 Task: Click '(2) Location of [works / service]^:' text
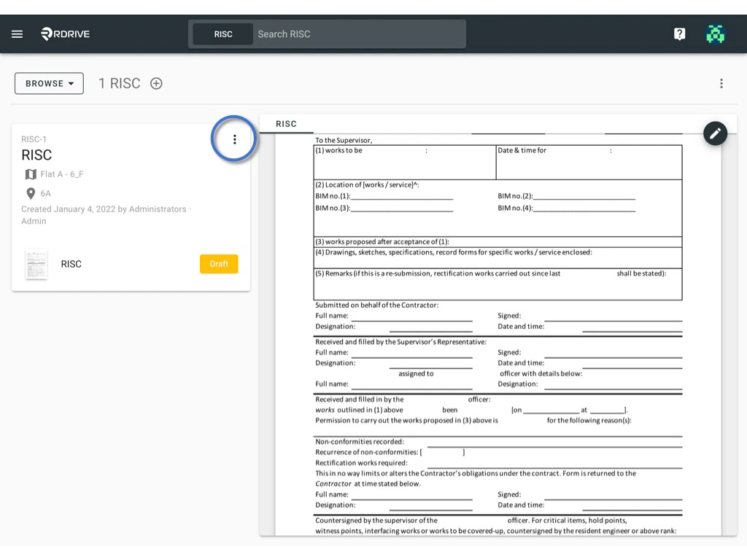tap(367, 184)
